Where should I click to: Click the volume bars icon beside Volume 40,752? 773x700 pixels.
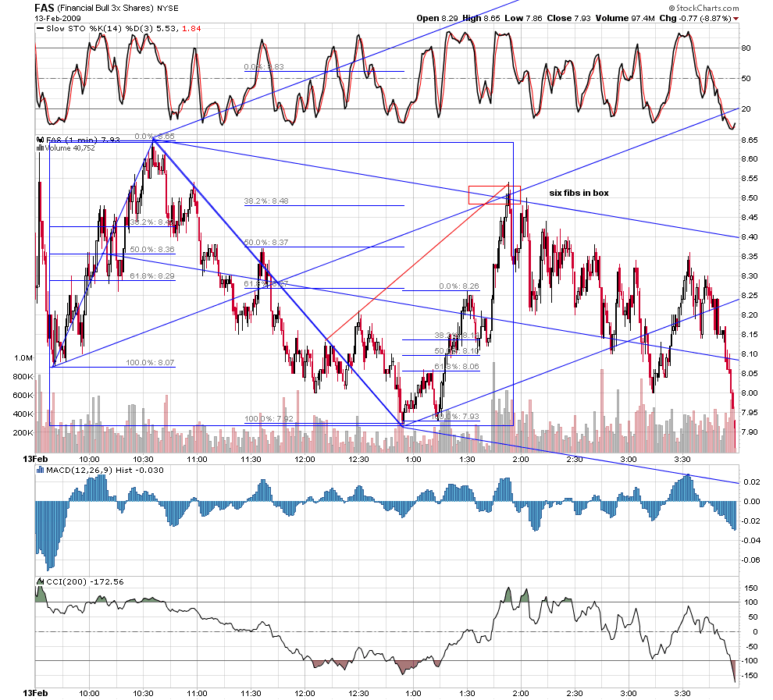point(41,147)
